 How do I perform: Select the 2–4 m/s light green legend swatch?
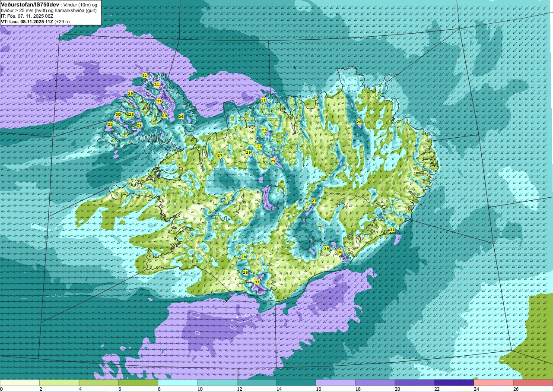pos(59,383)
